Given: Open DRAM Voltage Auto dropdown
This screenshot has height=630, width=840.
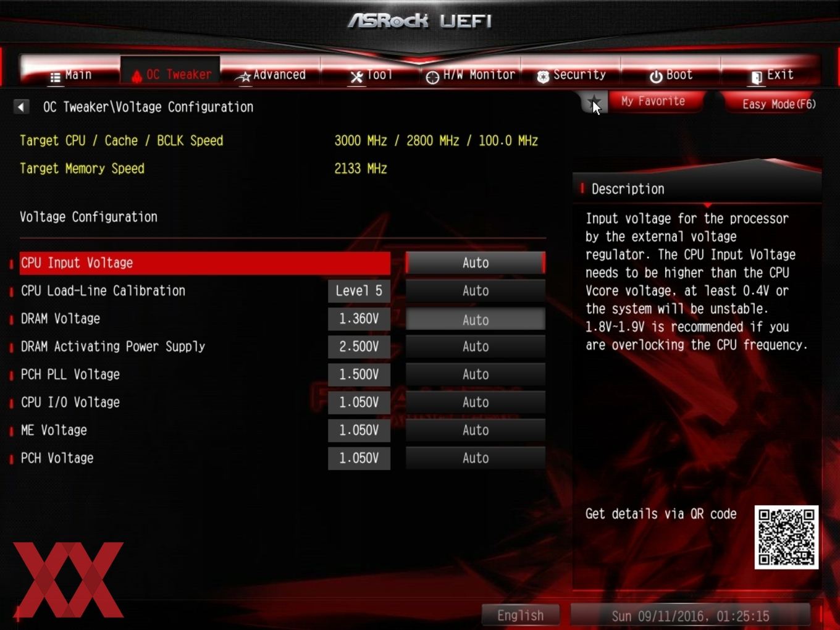Looking at the screenshot, I should point(476,319).
